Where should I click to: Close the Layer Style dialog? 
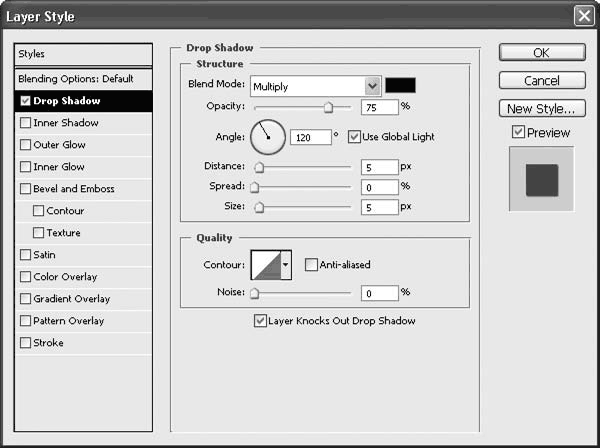[583, 16]
